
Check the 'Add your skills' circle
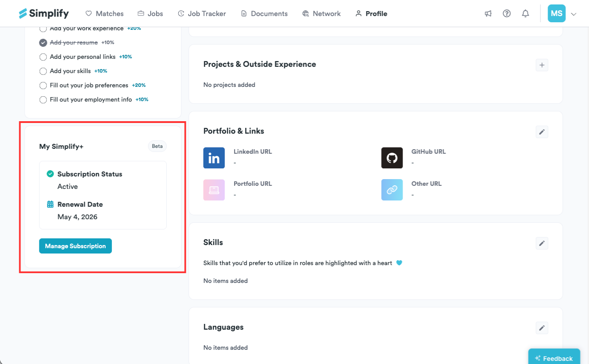[43, 71]
